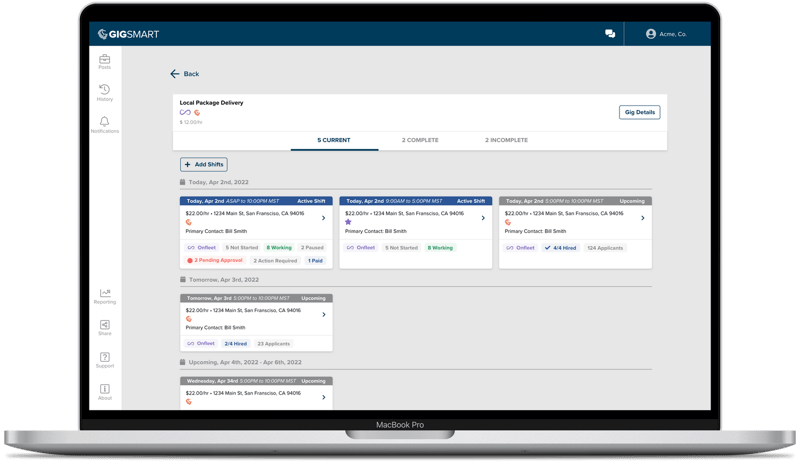Click 4/4 Hired checkmark tag
The height and width of the screenshot is (464, 800).
coord(560,248)
